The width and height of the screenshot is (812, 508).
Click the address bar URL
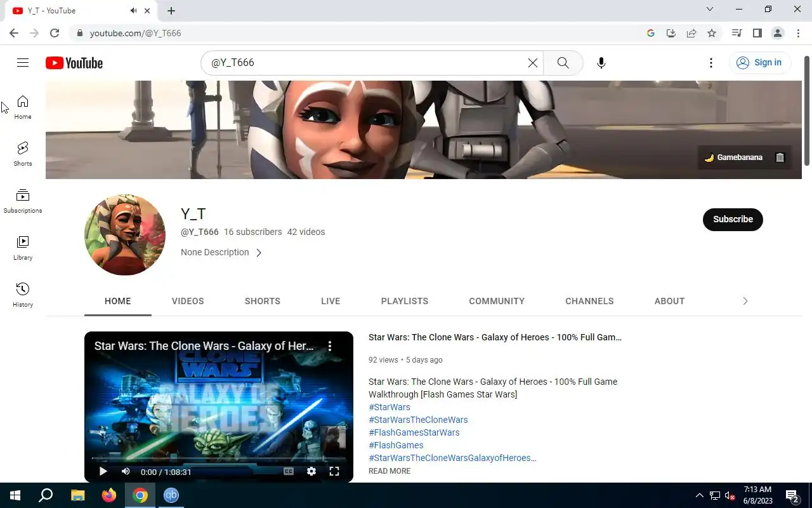coord(136,33)
